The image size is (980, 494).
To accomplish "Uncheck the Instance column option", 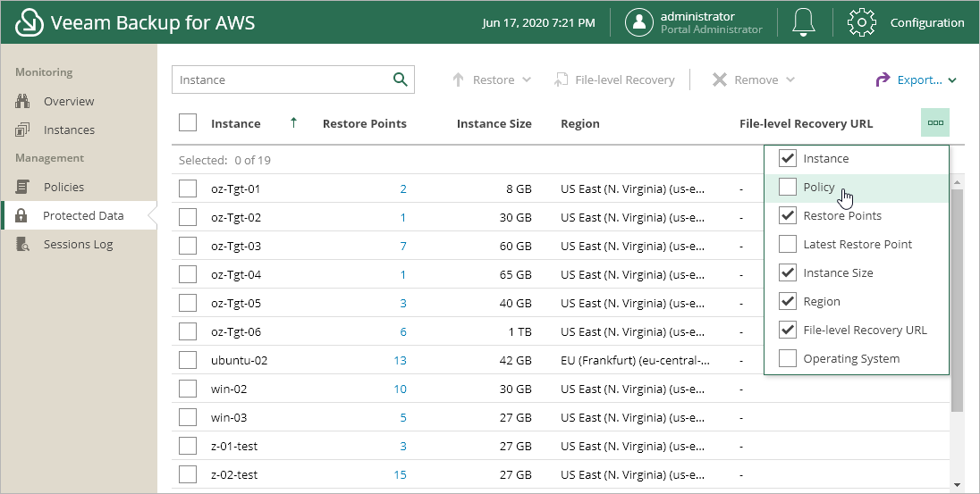I will tap(788, 158).
